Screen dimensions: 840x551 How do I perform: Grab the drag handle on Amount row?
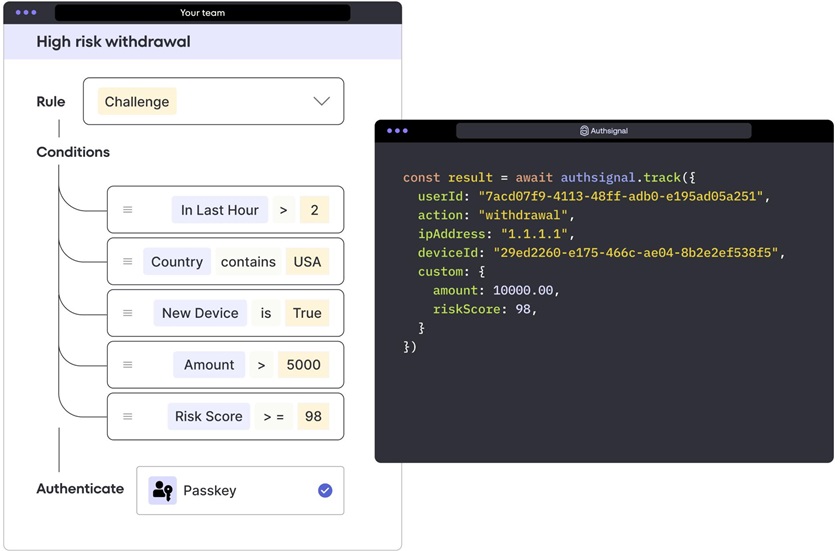click(128, 365)
